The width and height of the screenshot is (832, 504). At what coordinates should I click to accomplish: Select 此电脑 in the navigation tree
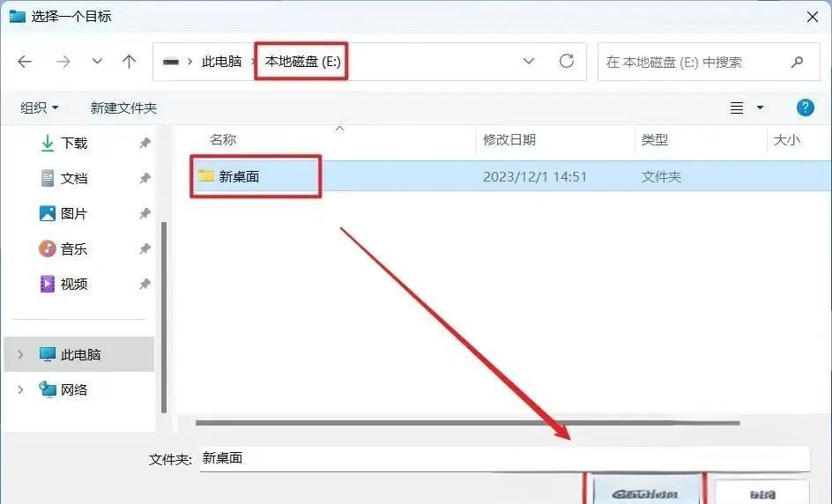[79, 354]
